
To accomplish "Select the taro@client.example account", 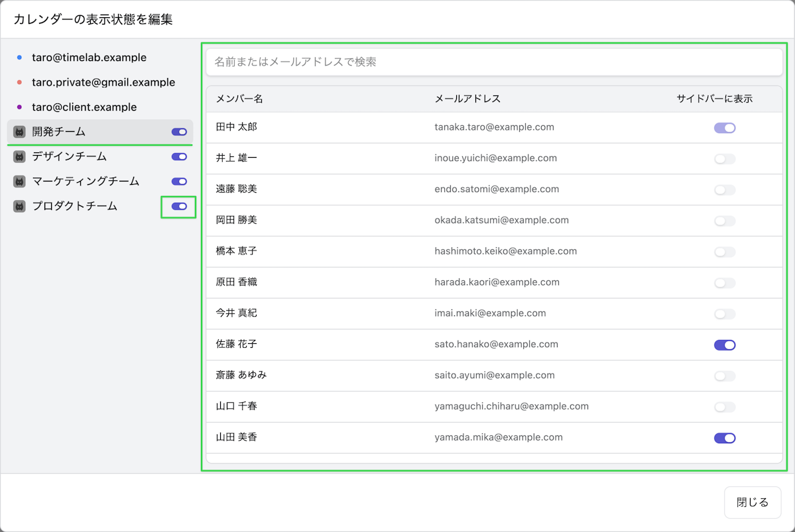I will [x=100, y=107].
